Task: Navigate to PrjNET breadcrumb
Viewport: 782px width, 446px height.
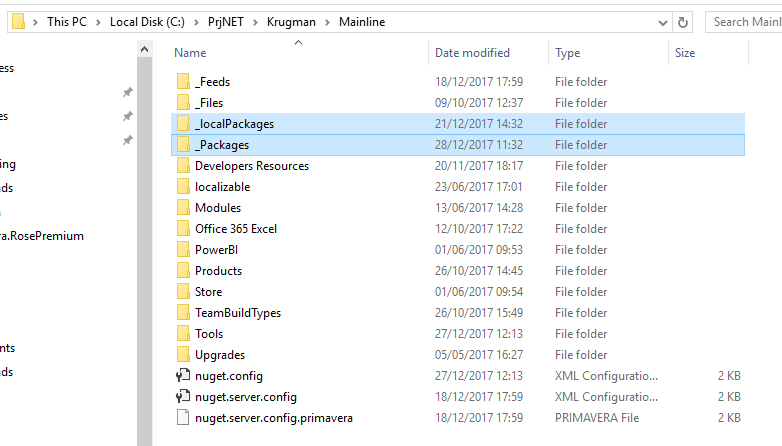Action: coord(226,22)
